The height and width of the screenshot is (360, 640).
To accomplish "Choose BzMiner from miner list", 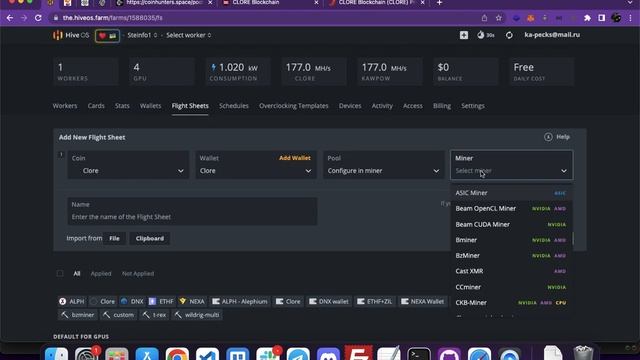I will coord(511,256).
